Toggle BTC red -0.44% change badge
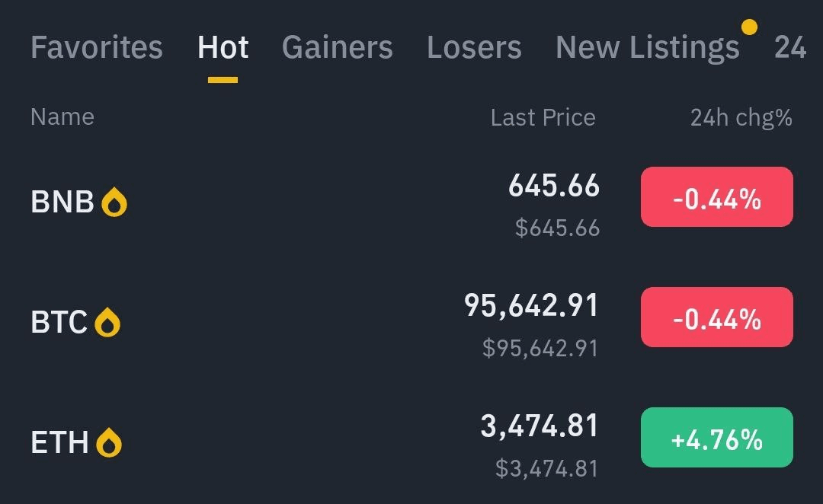Image resolution: width=823 pixels, height=504 pixels. (716, 317)
